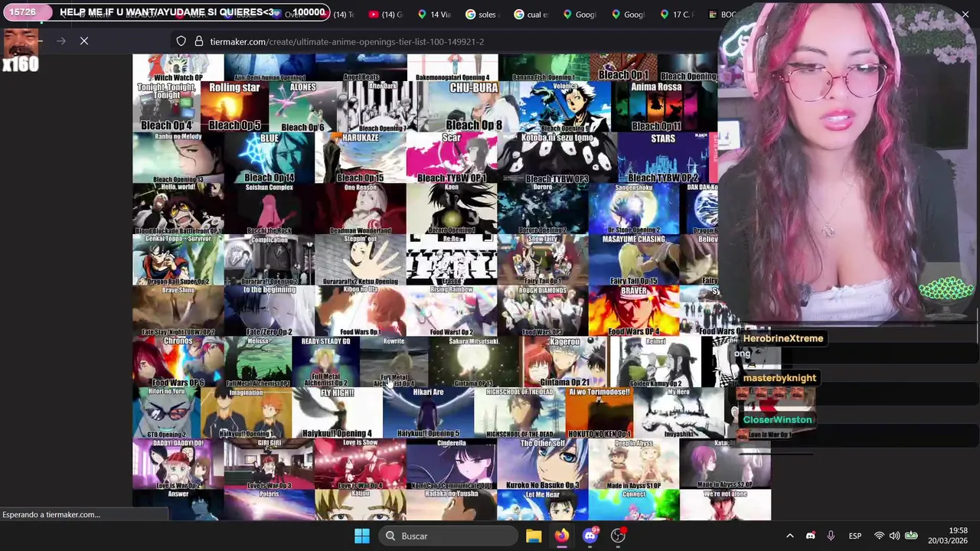Select the Bleach Op 15 HARUKAZE thumbnail

click(x=361, y=158)
